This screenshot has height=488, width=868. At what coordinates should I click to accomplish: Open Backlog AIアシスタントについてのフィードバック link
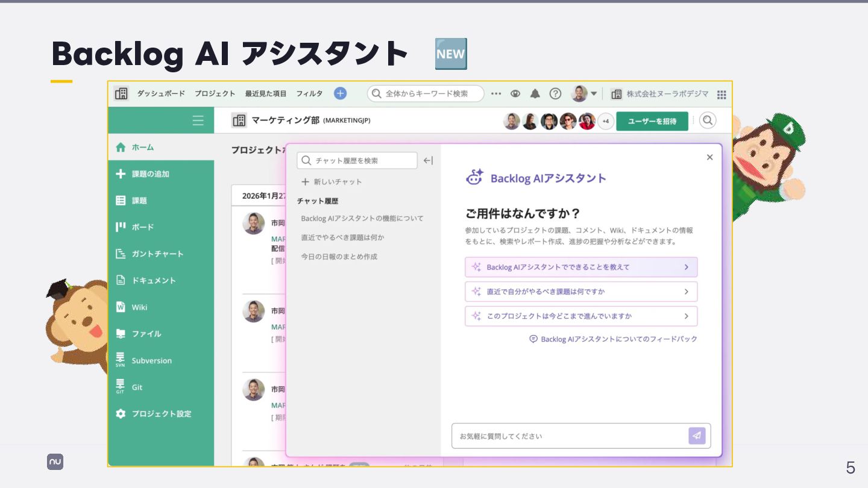(x=613, y=339)
